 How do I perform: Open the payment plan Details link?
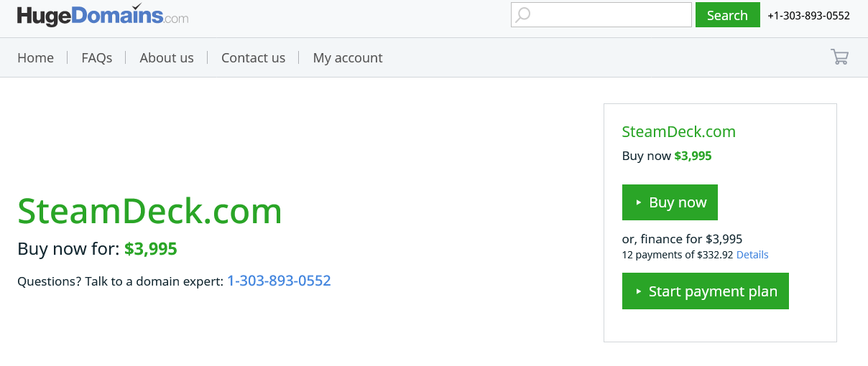(x=752, y=255)
